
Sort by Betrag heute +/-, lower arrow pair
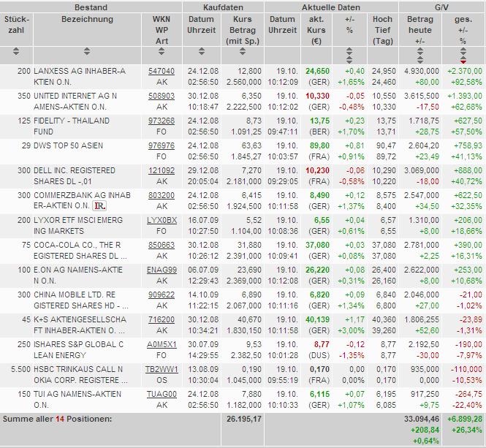pos(420,59)
